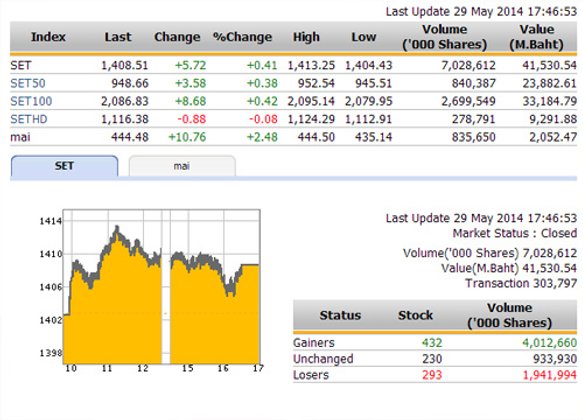Click the Index column header
Image resolution: width=583 pixels, height=420 pixels.
click(x=48, y=37)
